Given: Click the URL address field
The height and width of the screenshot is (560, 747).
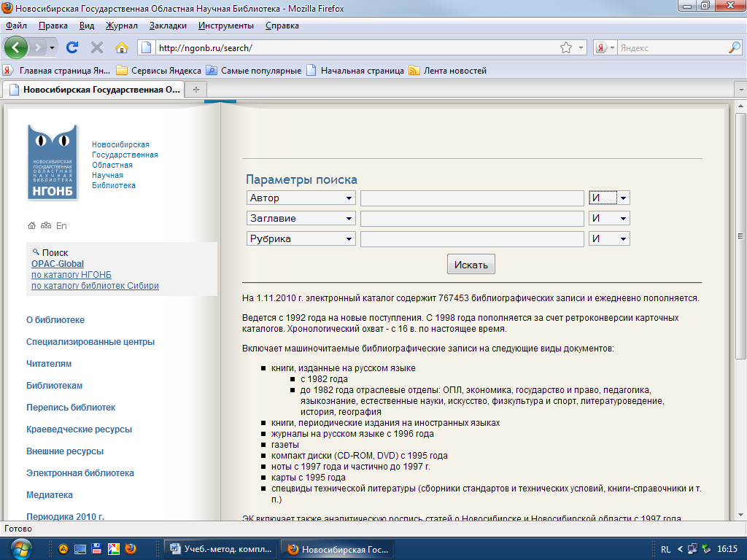Looking at the screenshot, I should click(357, 47).
